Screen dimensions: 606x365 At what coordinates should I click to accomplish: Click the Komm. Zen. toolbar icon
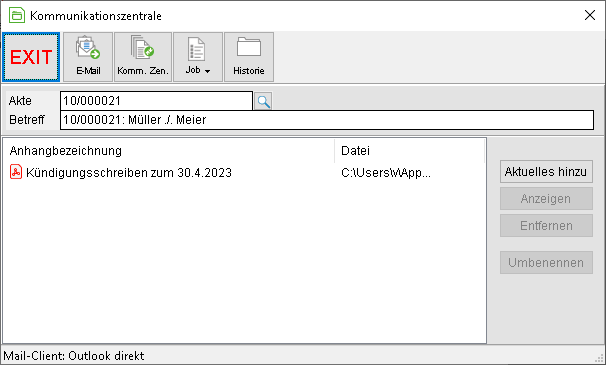point(143,57)
